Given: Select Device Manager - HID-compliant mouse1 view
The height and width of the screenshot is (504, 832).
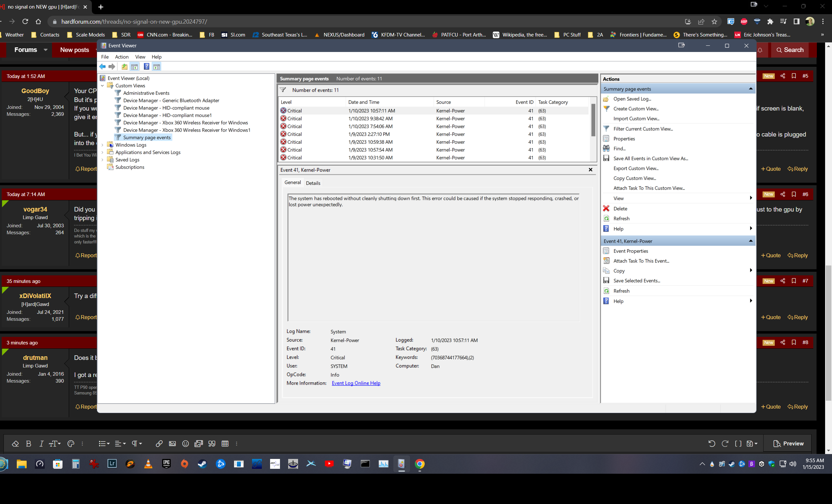Looking at the screenshot, I should tap(167, 115).
